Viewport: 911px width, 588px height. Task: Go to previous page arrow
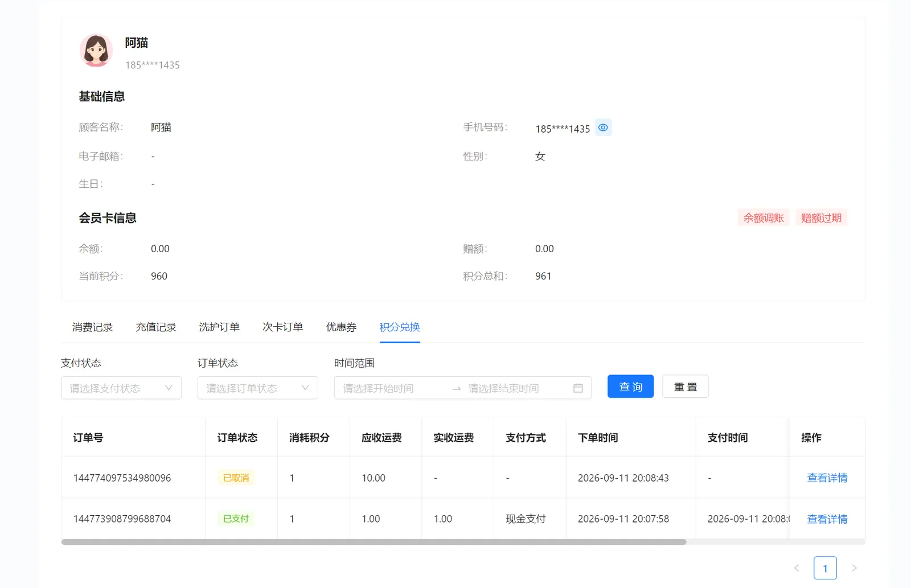point(797,568)
